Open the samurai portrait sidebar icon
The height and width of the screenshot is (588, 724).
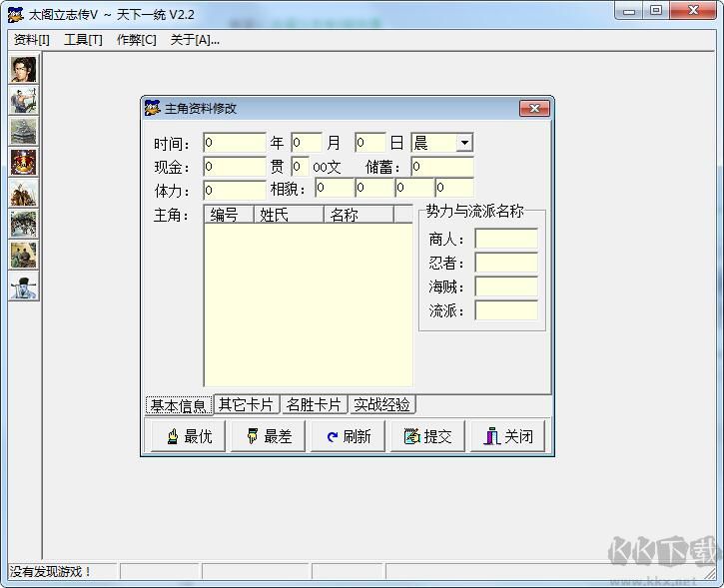(24, 69)
